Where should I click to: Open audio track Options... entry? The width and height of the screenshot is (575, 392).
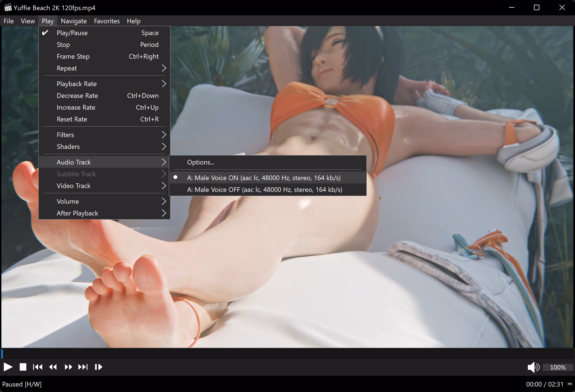pyautogui.click(x=268, y=162)
